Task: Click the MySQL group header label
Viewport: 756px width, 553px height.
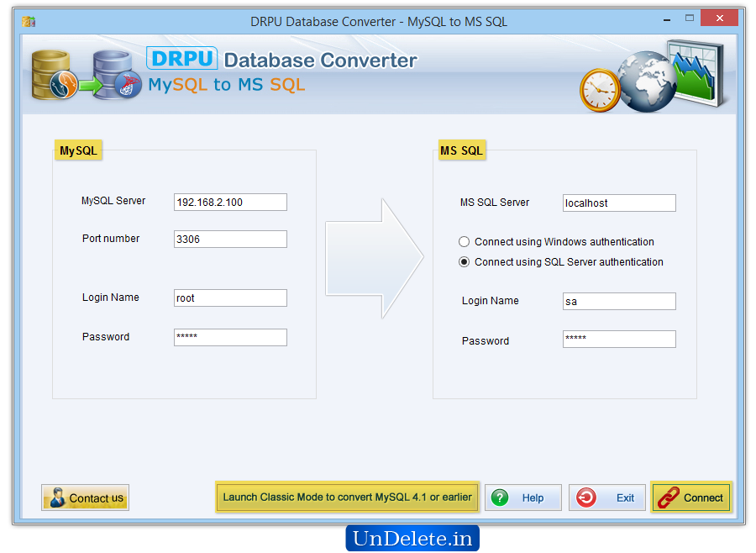Action: [78, 150]
